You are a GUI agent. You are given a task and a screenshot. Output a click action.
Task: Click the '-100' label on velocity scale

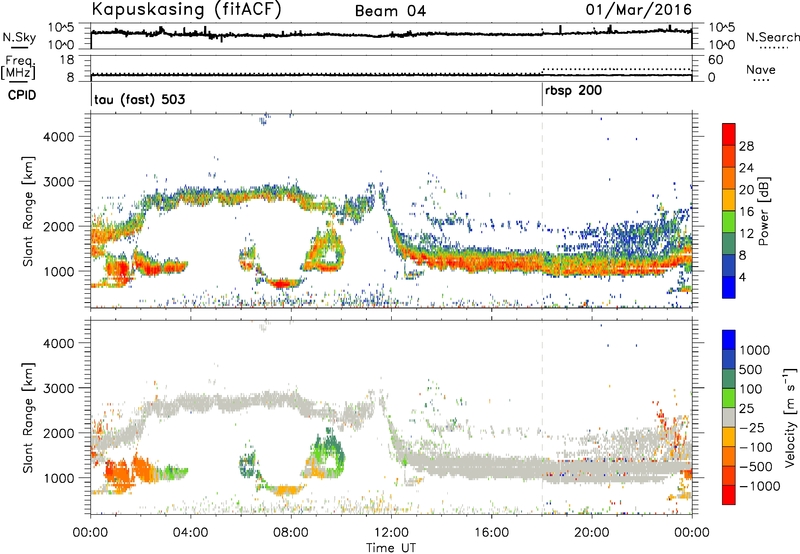pos(756,447)
